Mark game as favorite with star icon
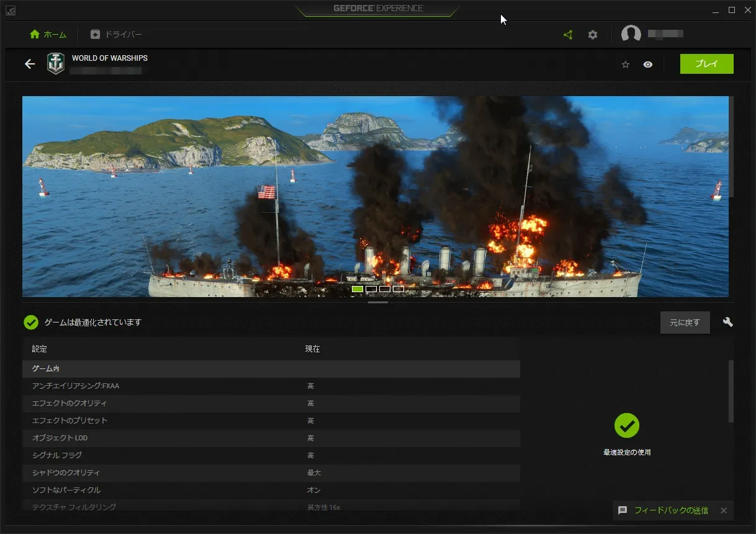This screenshot has height=534, width=756. click(626, 65)
